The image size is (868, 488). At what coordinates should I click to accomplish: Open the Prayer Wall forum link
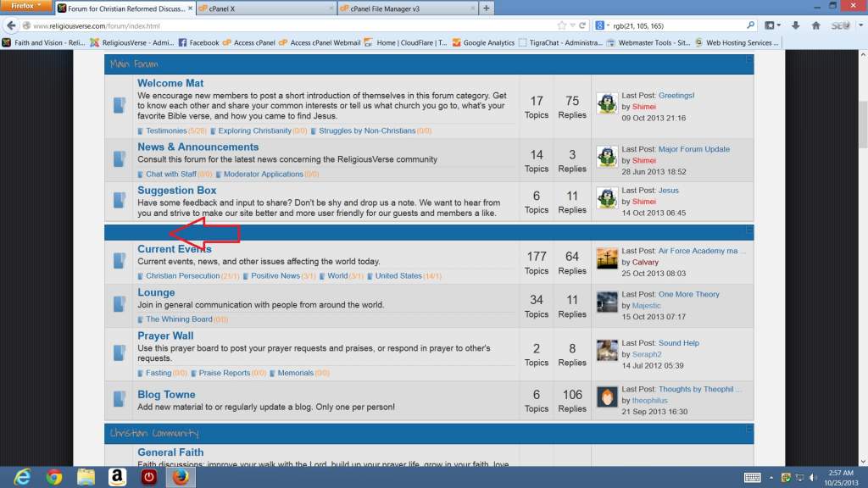165,335
